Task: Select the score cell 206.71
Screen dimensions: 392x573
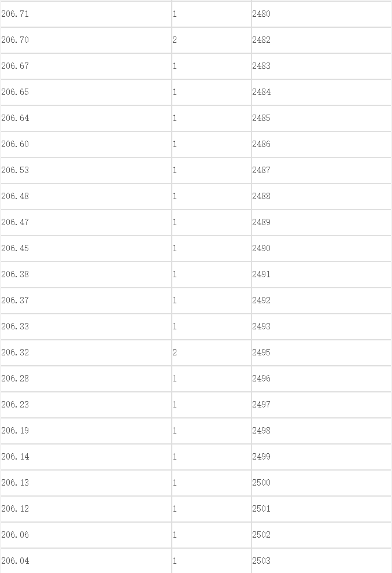Action: pyautogui.click(x=86, y=14)
